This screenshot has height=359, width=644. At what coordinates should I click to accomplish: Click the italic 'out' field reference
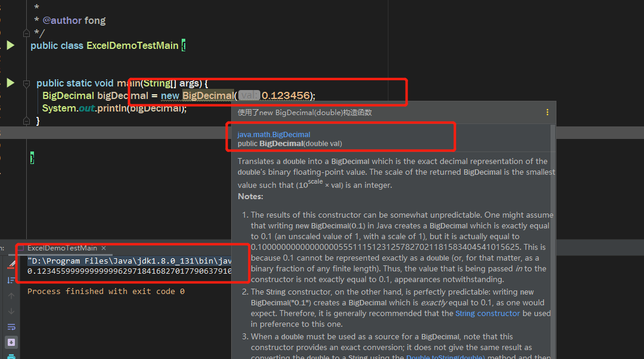pyautogui.click(x=86, y=108)
